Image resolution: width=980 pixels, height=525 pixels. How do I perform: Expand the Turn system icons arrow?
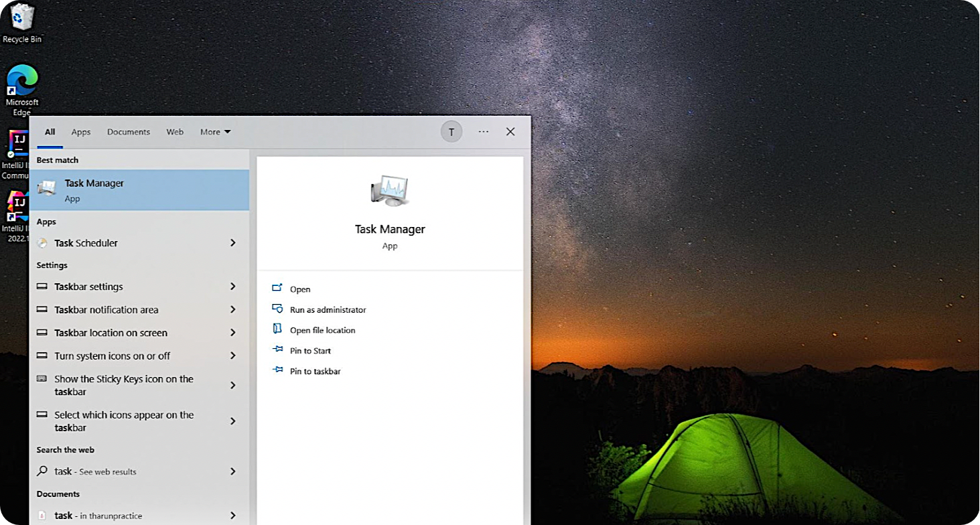coord(233,356)
